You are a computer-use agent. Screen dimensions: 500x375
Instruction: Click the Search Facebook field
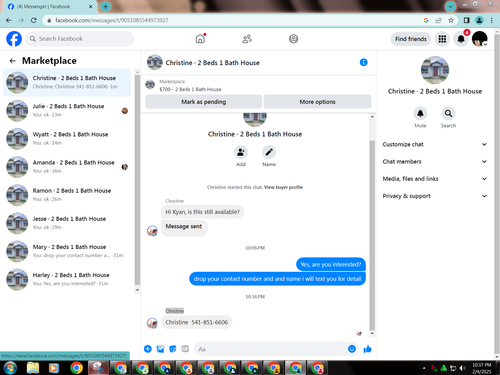point(80,39)
